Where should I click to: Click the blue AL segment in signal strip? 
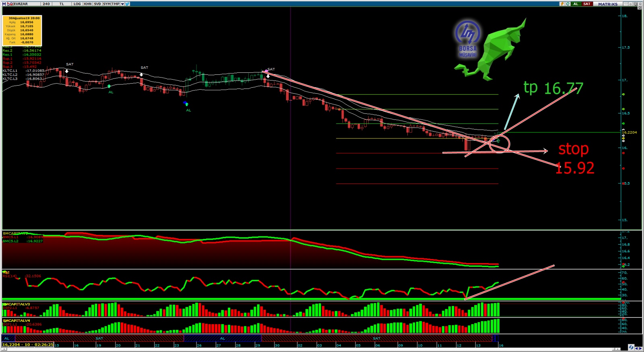[x=223, y=338]
